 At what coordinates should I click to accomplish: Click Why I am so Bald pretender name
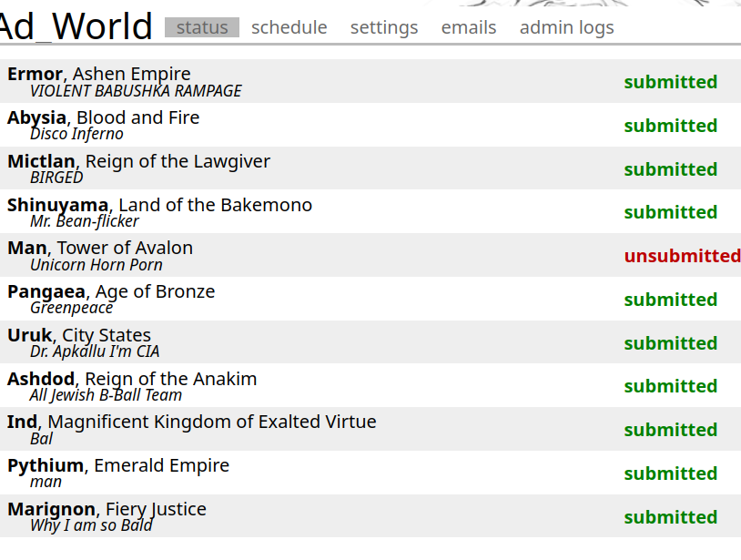coord(91,525)
